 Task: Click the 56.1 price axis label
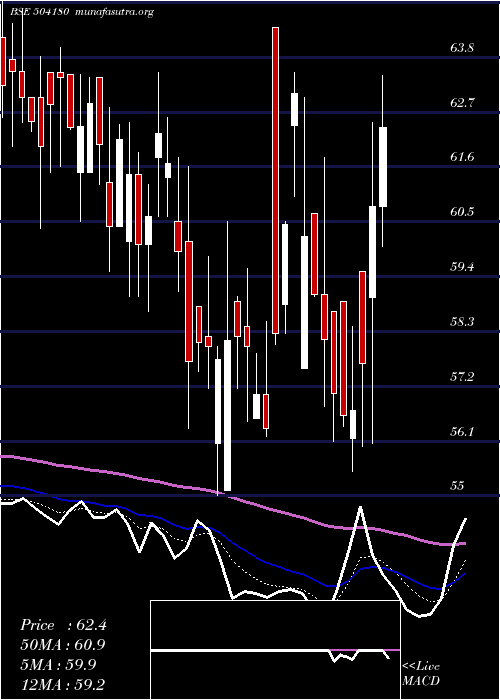click(462, 431)
